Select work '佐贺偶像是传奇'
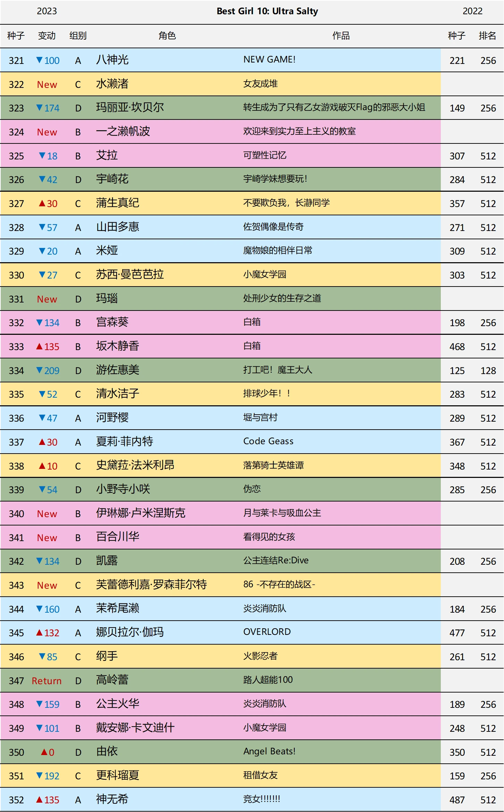 [x=274, y=227]
